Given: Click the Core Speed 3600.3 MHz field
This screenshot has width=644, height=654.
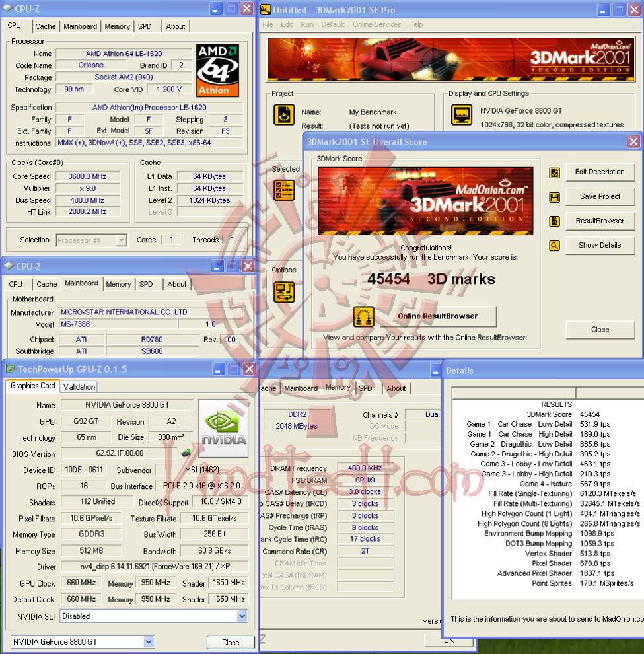Looking at the screenshot, I should [x=88, y=176].
